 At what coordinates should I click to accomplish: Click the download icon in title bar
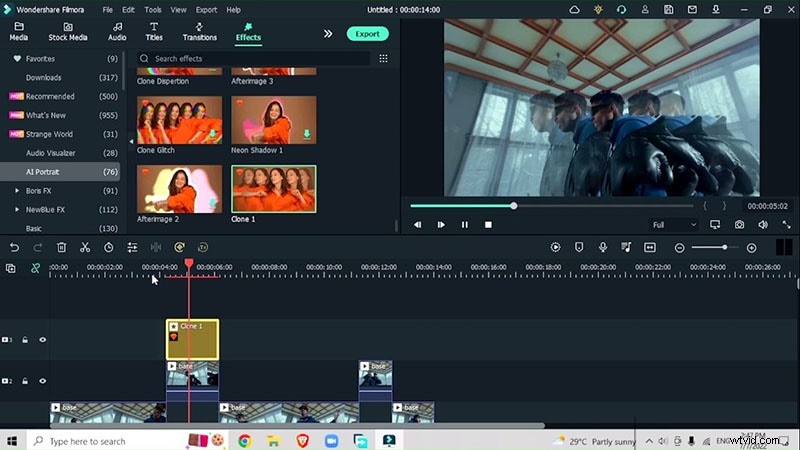pyautogui.click(x=716, y=10)
